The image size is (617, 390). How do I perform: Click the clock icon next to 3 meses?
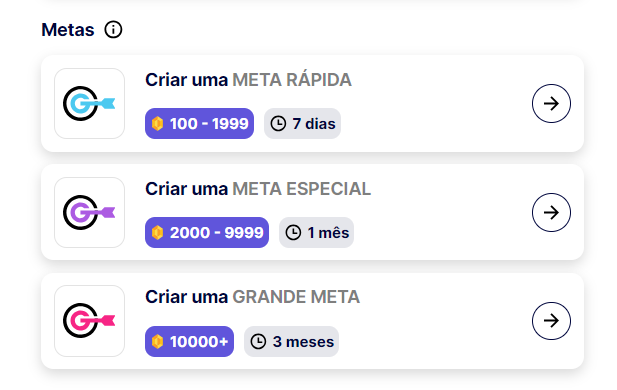[x=259, y=342]
